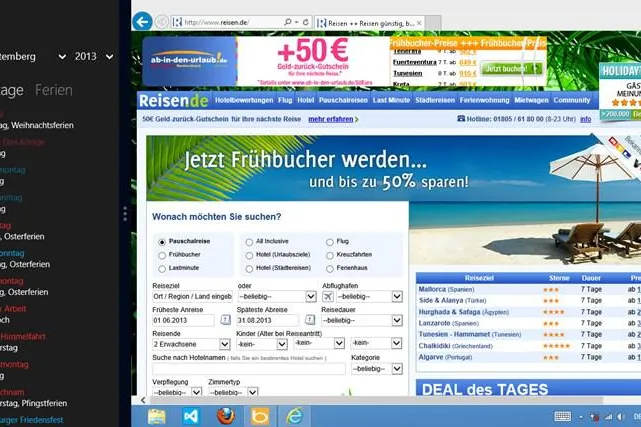Select the Pauschalreise radio button
The width and height of the screenshot is (641, 427).
pyautogui.click(x=162, y=242)
